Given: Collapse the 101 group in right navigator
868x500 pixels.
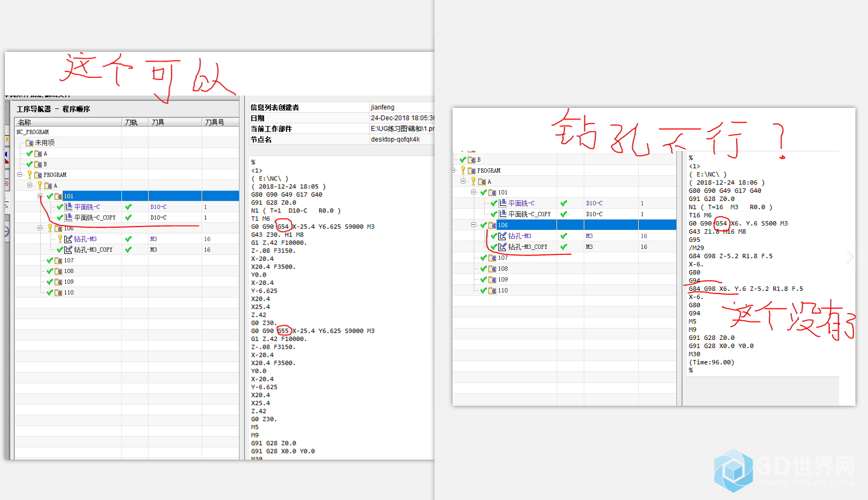Looking at the screenshot, I should 474,192.
